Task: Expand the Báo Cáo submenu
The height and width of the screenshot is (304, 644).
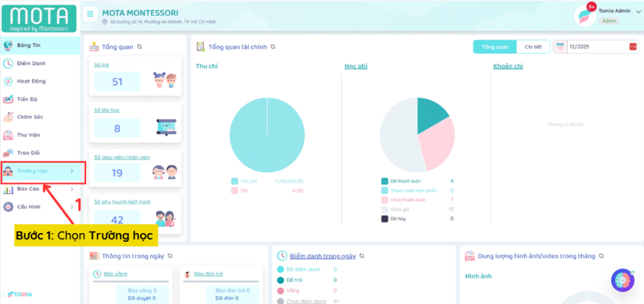Action: click(x=40, y=188)
